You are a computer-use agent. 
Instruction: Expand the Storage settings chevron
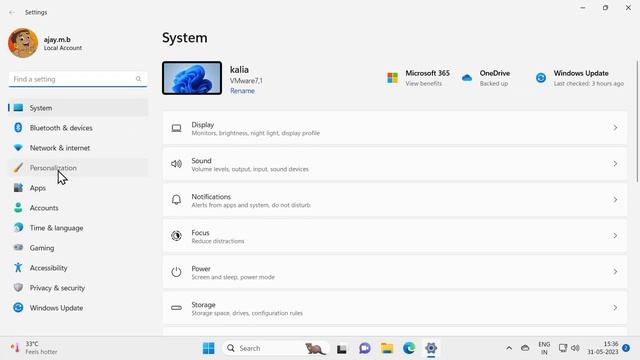click(615, 307)
